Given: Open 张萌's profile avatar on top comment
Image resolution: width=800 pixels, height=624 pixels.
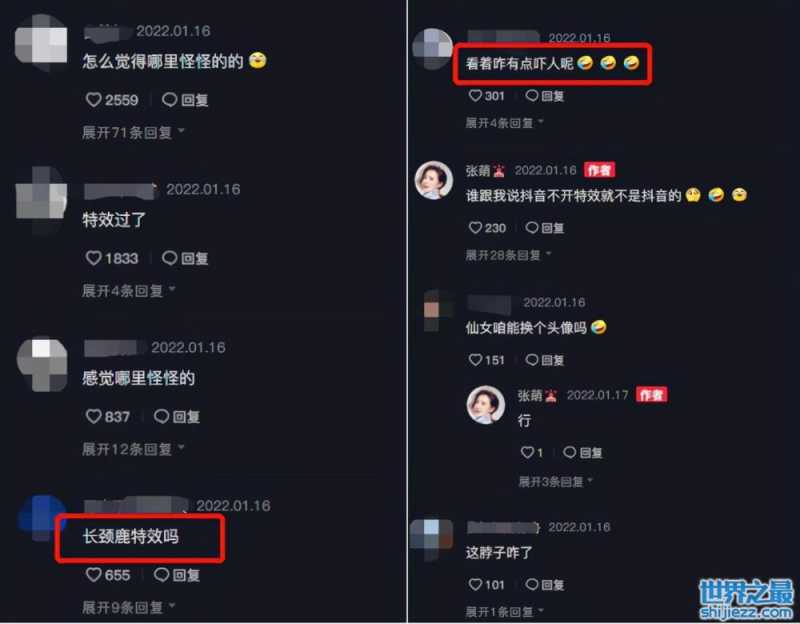Looking at the screenshot, I should point(434,180).
